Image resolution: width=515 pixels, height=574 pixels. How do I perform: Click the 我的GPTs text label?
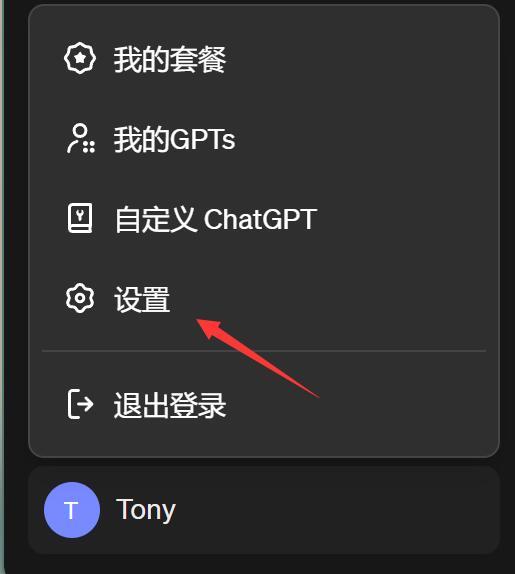174,139
